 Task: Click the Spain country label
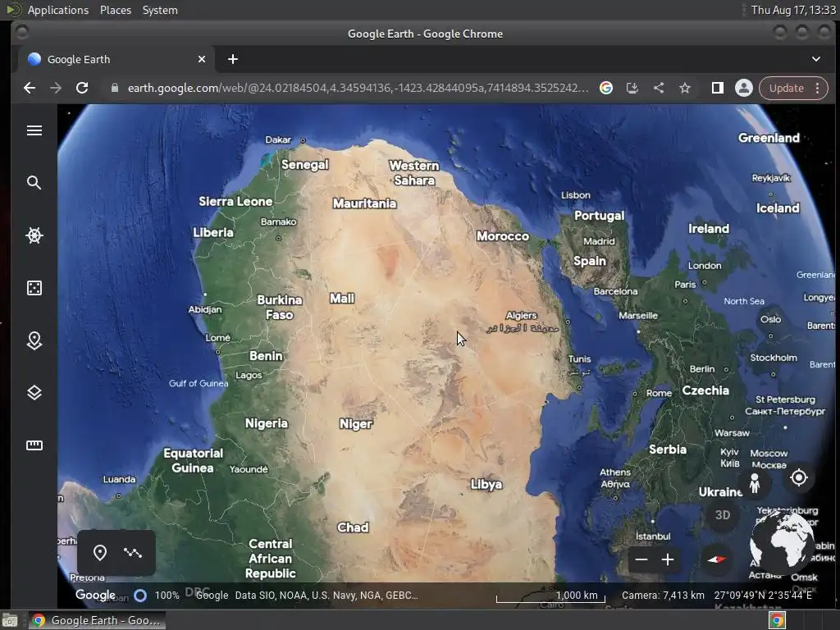pyautogui.click(x=590, y=261)
